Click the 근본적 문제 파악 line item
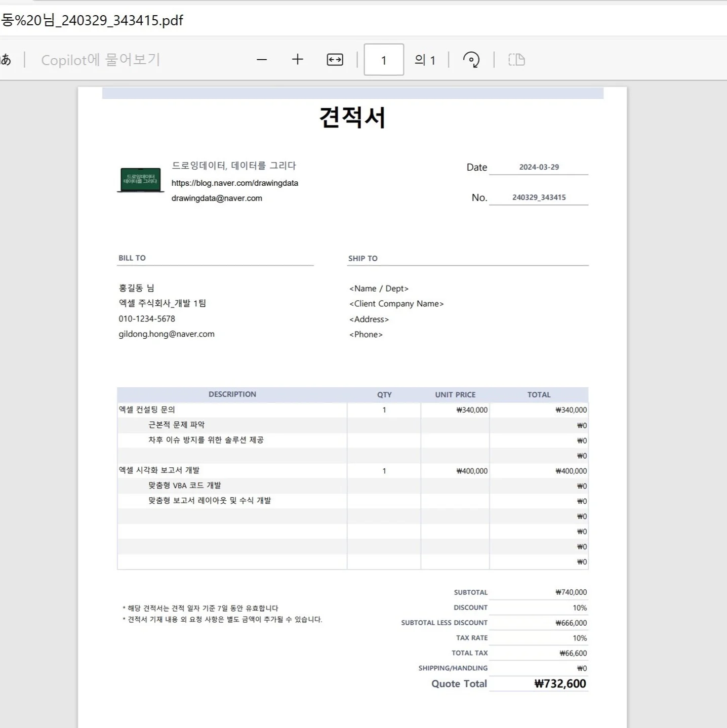This screenshot has height=728, width=727. [x=176, y=425]
